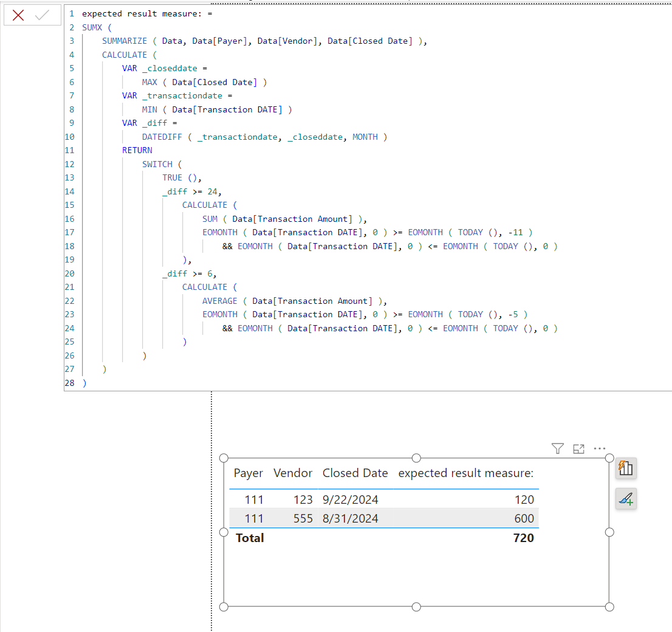Place cursor in the SUMMARIZE line
This screenshot has height=632, width=672.
264,41
